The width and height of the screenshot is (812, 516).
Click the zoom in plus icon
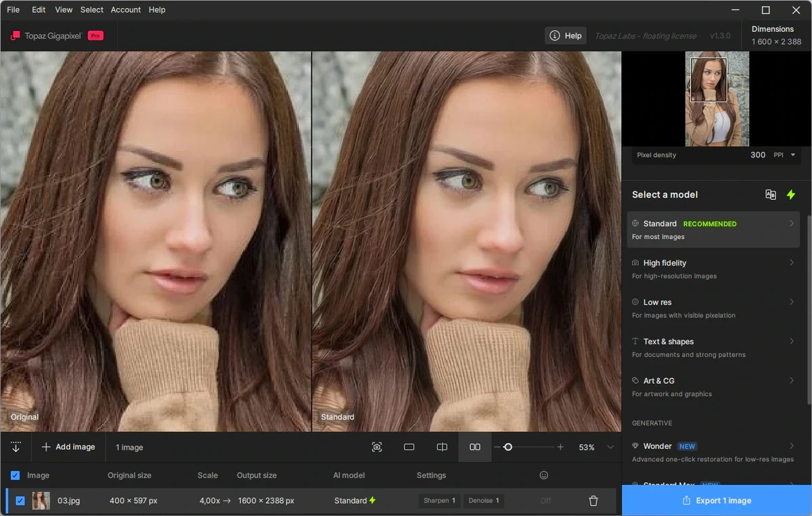point(560,447)
